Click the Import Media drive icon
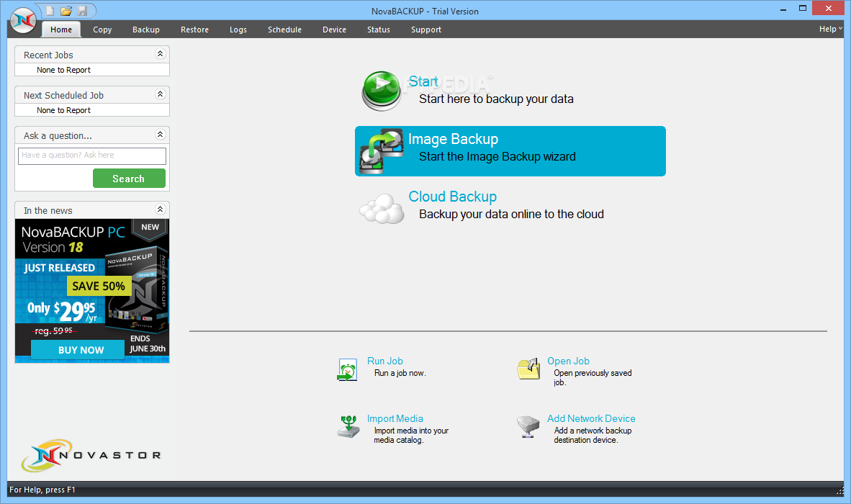The width and height of the screenshot is (851, 504). click(x=348, y=426)
